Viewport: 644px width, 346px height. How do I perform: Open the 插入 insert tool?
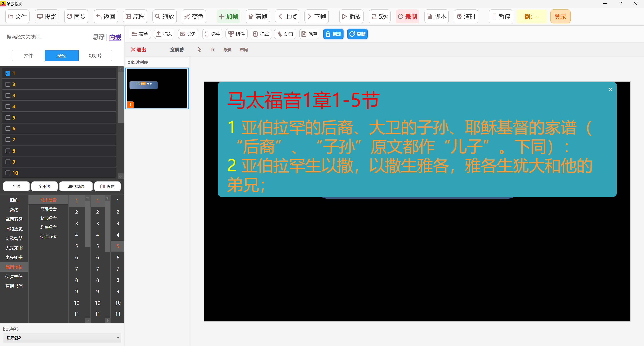click(164, 34)
